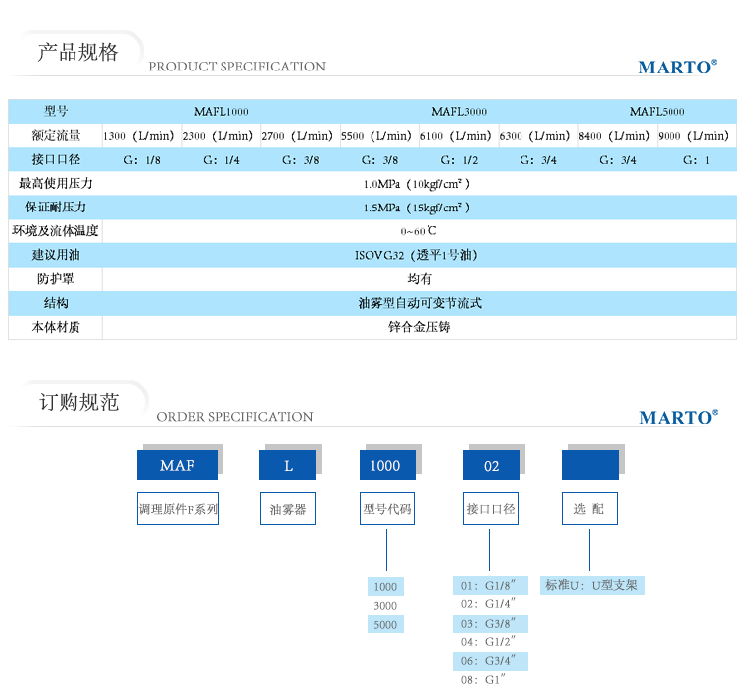Select the G: 1/2 port size cell
Viewport: 745px width, 700px height.
[x=459, y=160]
